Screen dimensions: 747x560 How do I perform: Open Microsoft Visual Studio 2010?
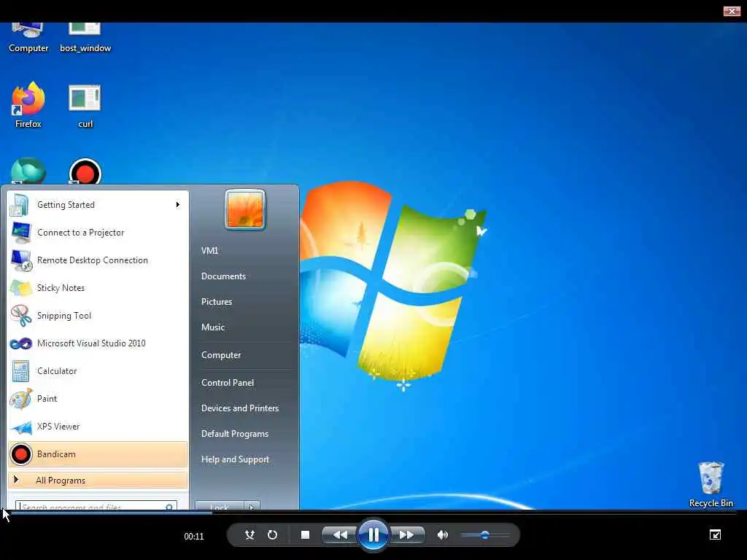coord(98,343)
